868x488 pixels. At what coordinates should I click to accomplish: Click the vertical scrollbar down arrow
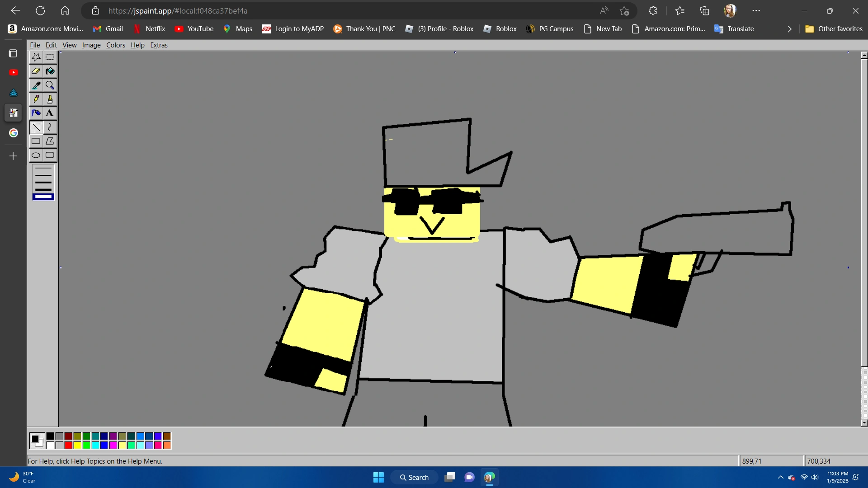(864, 423)
